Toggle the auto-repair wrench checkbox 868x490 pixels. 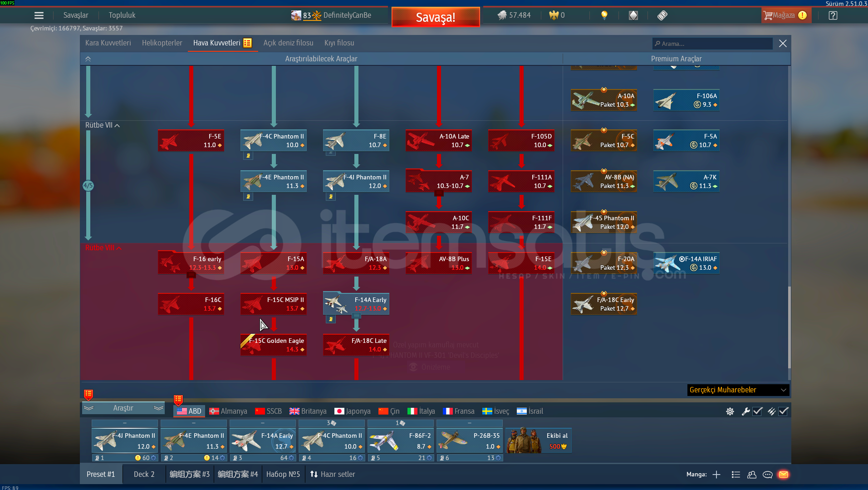point(757,411)
